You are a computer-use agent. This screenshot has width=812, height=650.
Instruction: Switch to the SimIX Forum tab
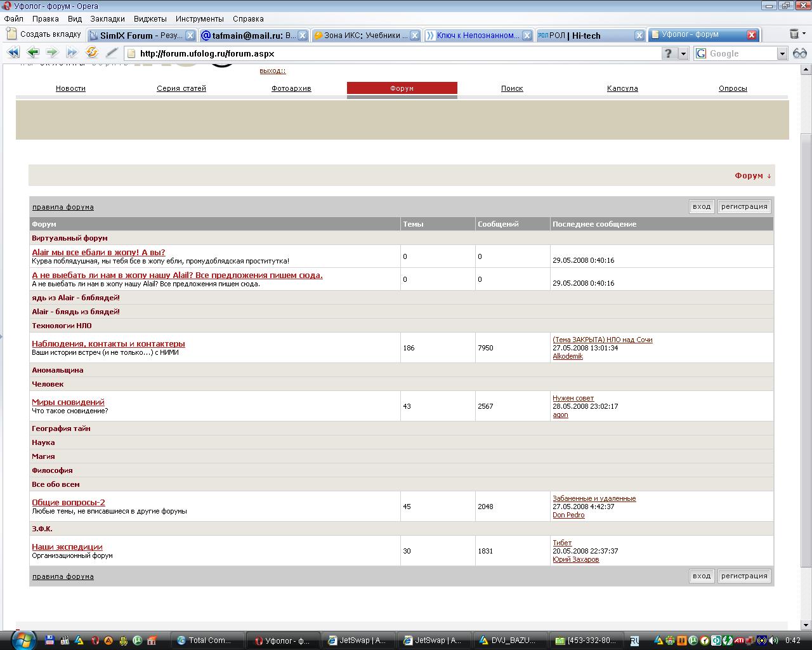coord(140,36)
